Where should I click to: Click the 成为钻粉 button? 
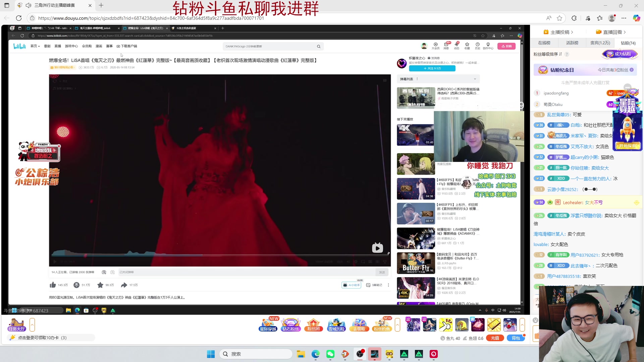click(x=620, y=54)
